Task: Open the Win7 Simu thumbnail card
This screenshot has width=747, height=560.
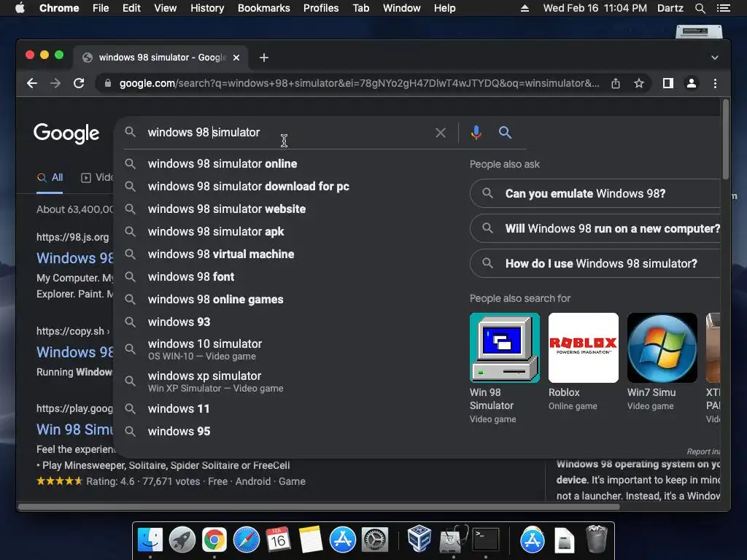Action: 662,348
